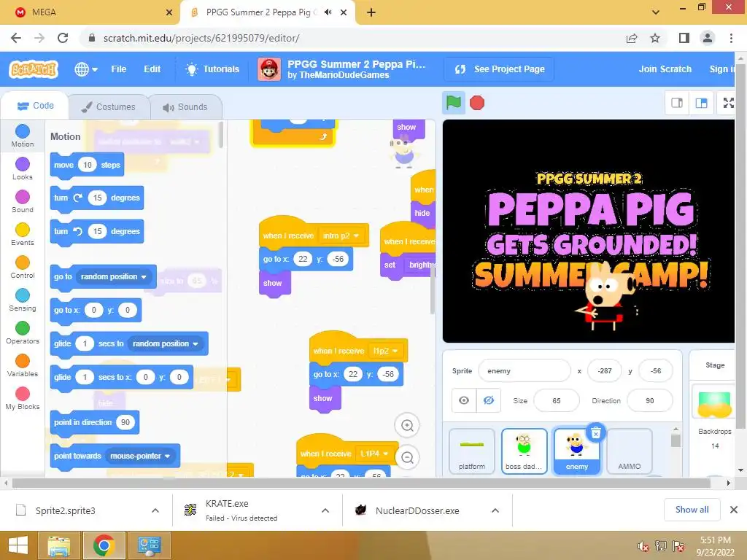The image size is (747, 560).
Task: Click the Sprite name field
Action: [524, 371]
